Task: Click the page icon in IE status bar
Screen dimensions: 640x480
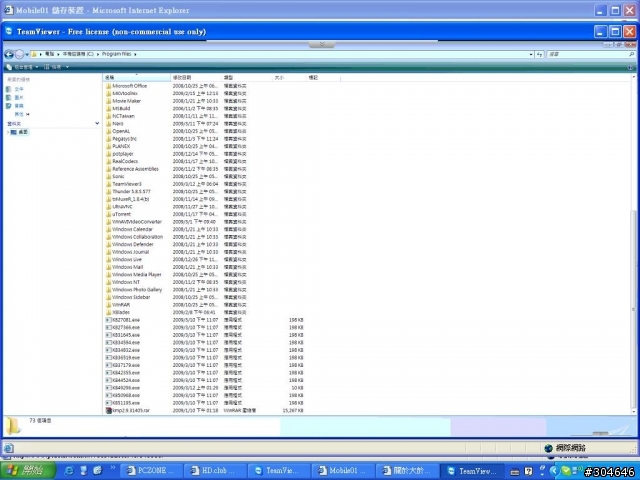Action: coord(9,448)
